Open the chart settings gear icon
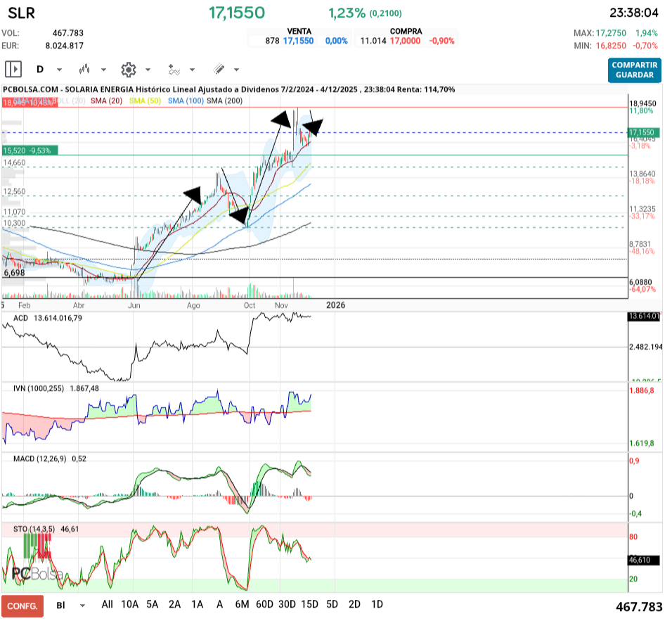The width and height of the screenshot is (672, 621). click(128, 69)
